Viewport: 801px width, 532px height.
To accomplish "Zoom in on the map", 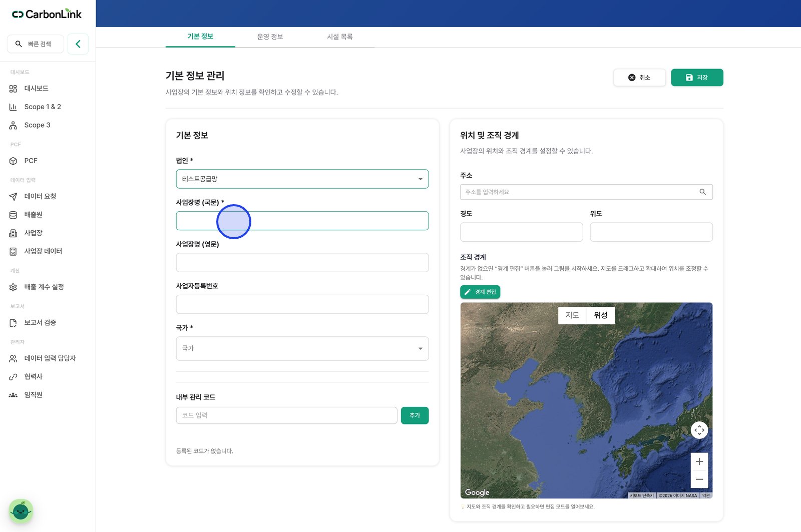I will pos(699,461).
